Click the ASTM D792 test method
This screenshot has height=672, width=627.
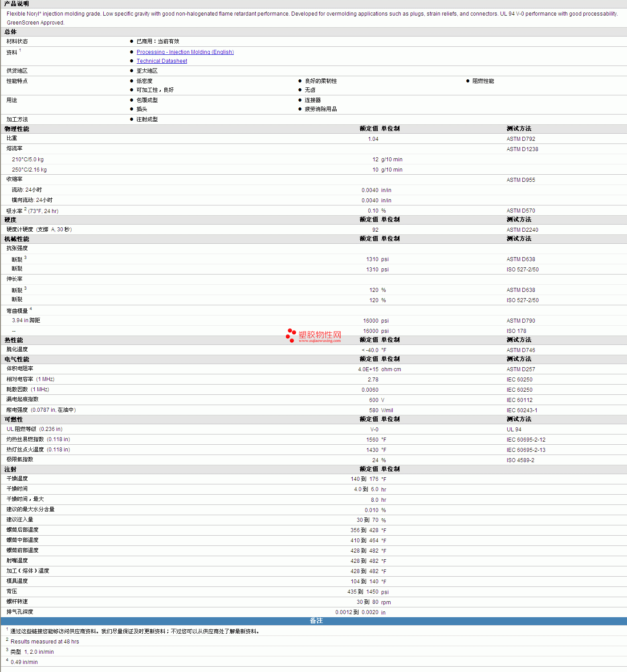coord(521,139)
